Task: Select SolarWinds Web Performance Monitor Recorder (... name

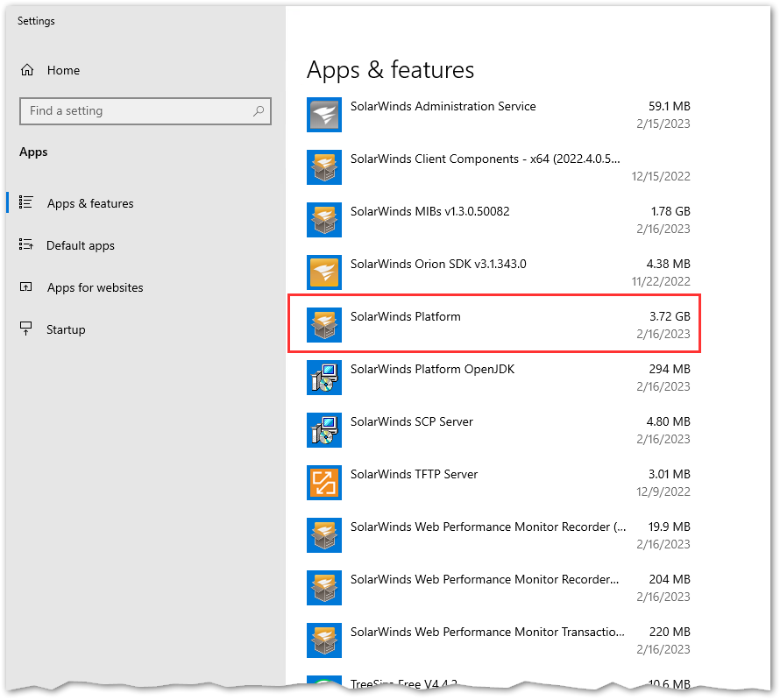Action: [x=488, y=527]
